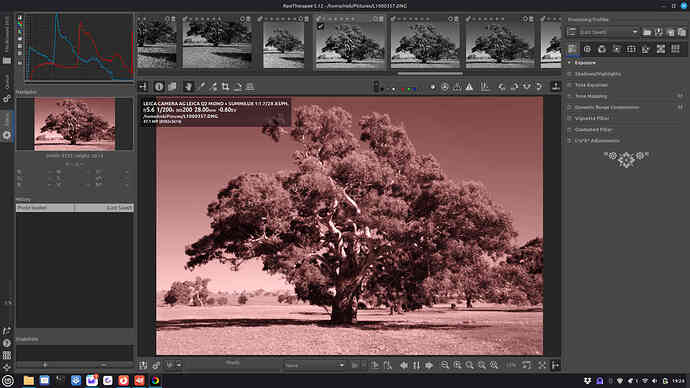Open the Files app in the taskbar
Viewport: 690px width, 388px height.
pyautogui.click(x=29, y=381)
